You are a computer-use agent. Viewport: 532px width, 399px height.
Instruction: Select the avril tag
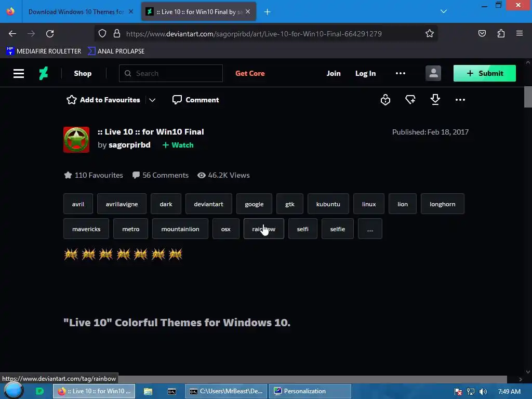[x=78, y=204]
